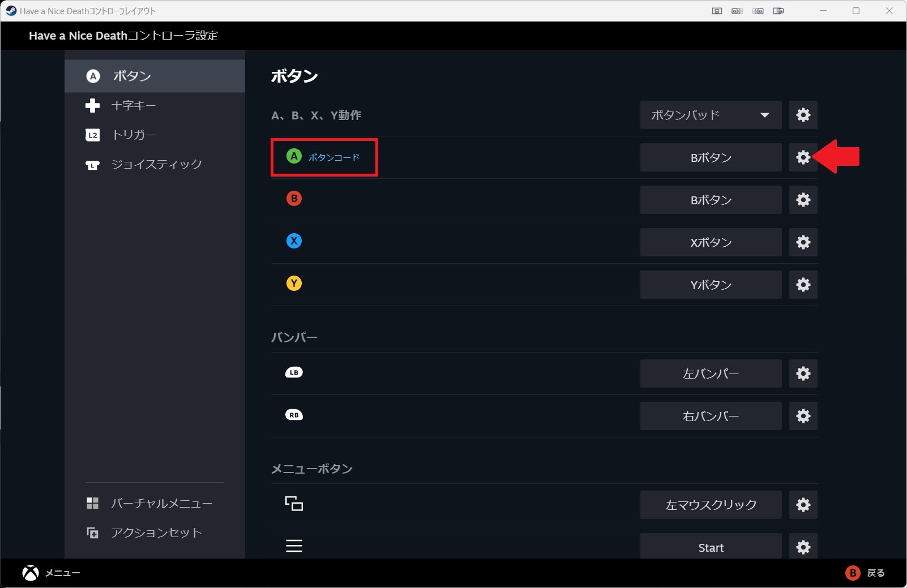Click the Xbox logo icon in footer
The image size is (907, 588).
[31, 573]
